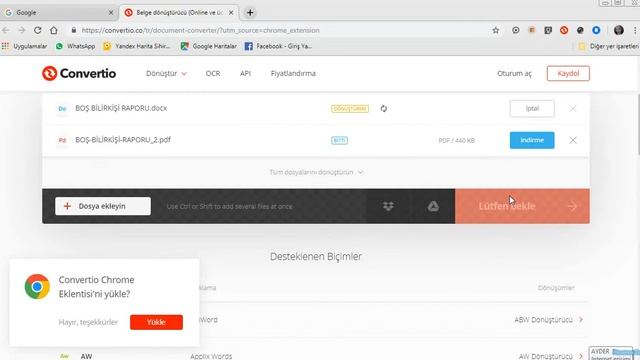Add file from Google Drive icon

(433, 206)
